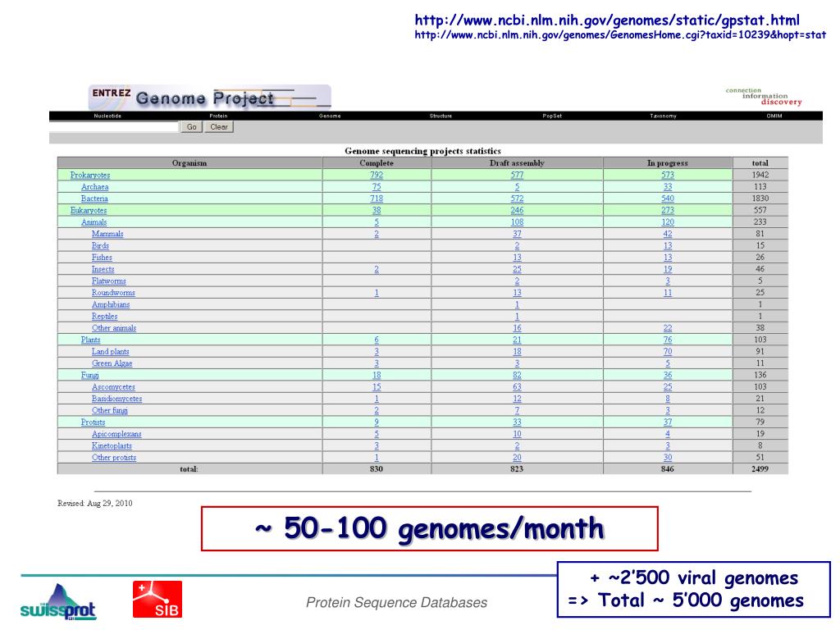
Task: Click the Entrez Genome Project logo
Action: pyautogui.click(x=209, y=98)
